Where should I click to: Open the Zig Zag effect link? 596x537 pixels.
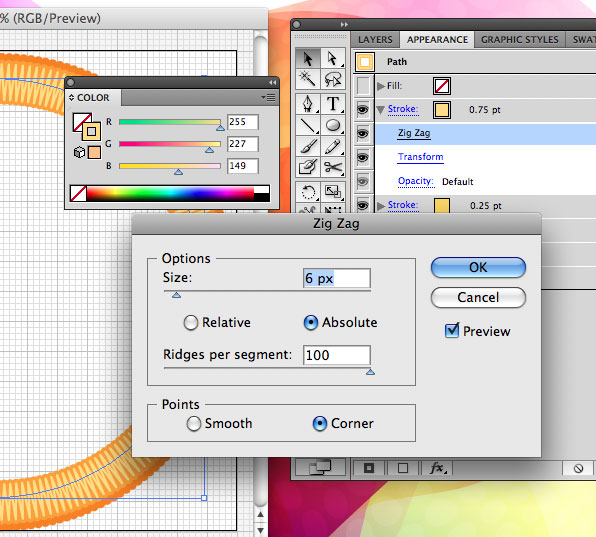point(414,133)
